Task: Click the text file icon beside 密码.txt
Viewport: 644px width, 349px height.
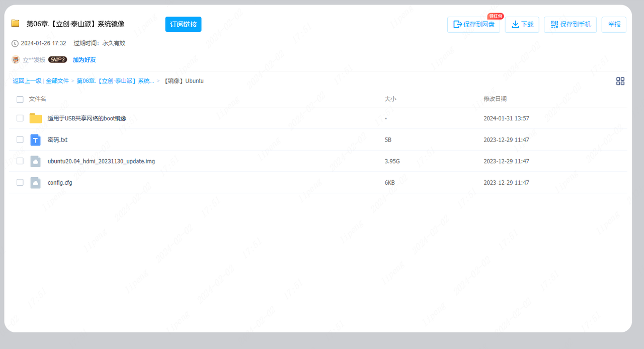Action: point(35,139)
